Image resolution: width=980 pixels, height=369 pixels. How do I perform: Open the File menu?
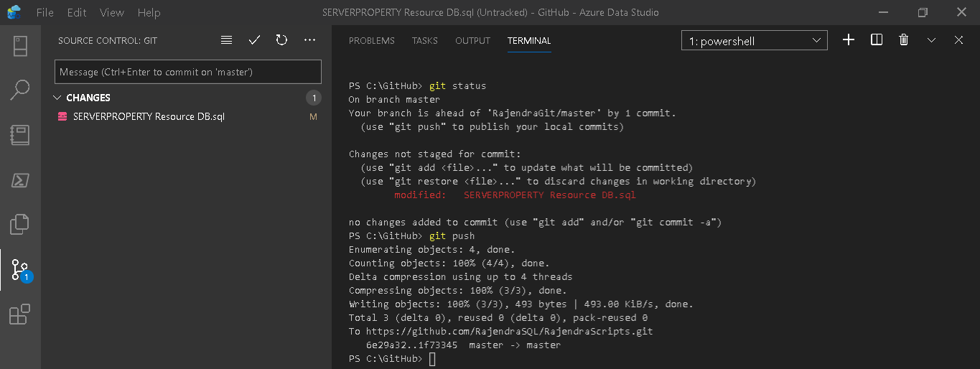point(45,13)
